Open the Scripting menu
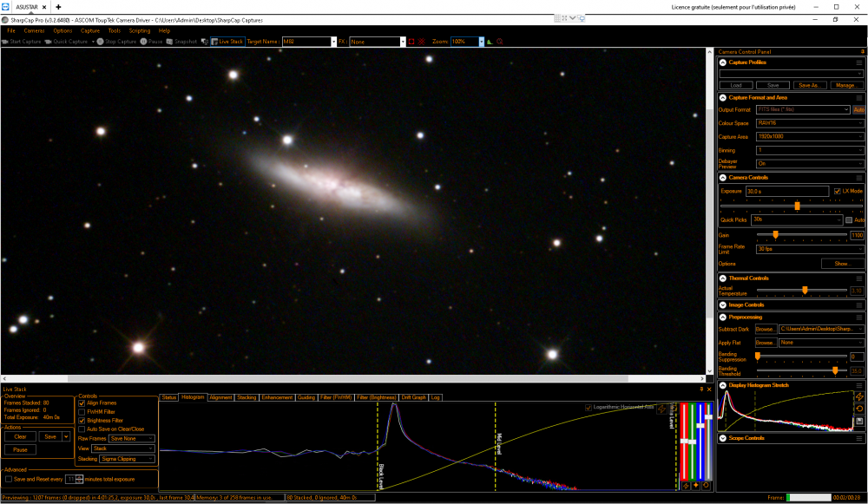Viewport: 868px width, 504px height. (x=140, y=31)
